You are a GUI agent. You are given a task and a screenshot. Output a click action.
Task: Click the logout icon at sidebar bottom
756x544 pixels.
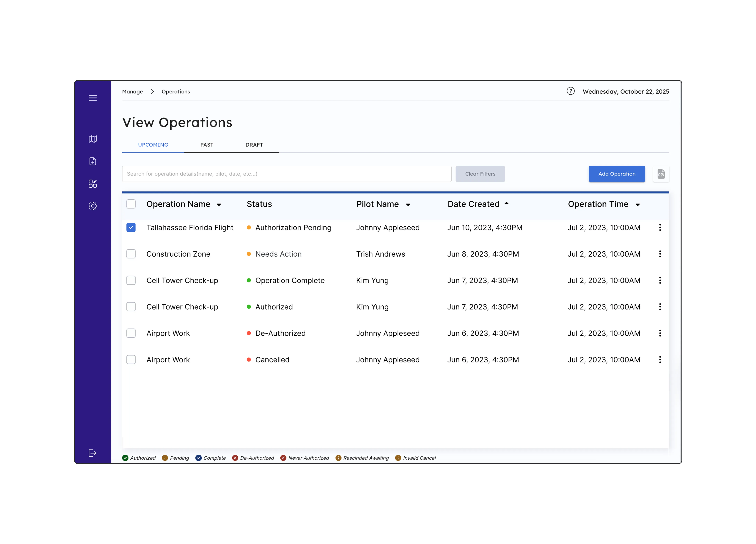(x=92, y=453)
